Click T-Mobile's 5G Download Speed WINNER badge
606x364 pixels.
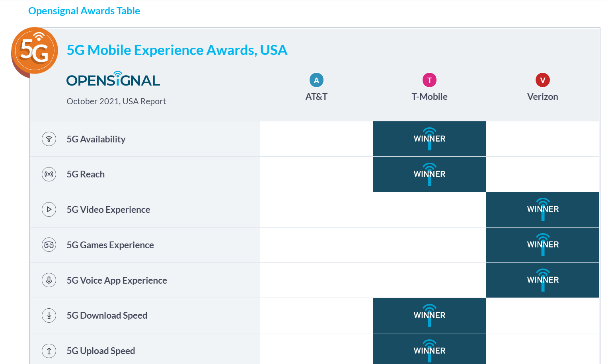429,315
